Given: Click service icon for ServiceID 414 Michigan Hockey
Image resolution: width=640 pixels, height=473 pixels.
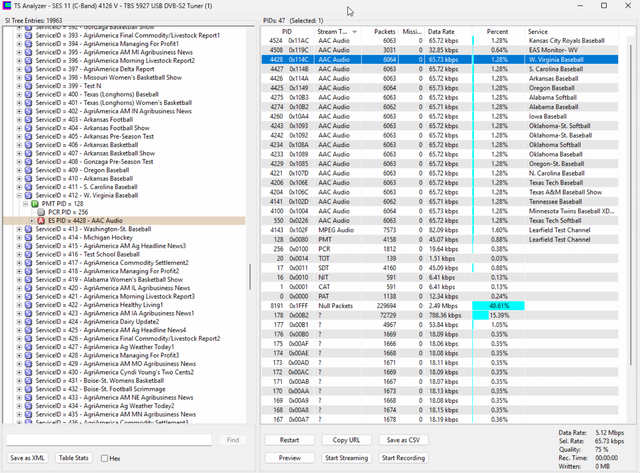Looking at the screenshot, I should coord(28,238).
